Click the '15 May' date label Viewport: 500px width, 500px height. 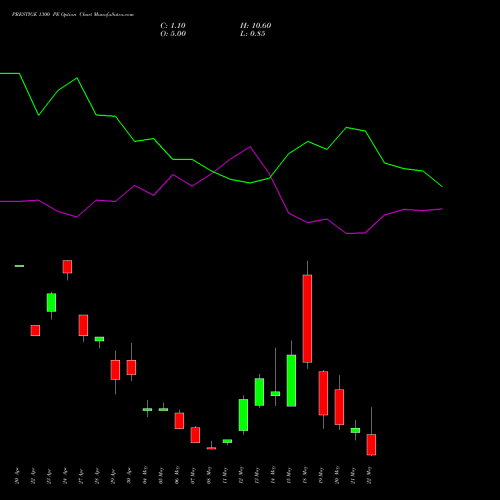coord(289,476)
